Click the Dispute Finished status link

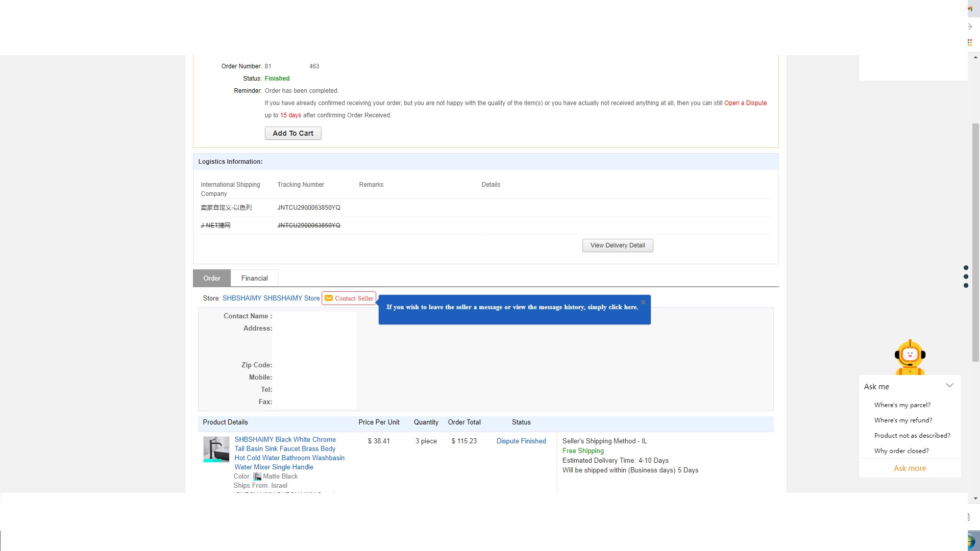[521, 441]
